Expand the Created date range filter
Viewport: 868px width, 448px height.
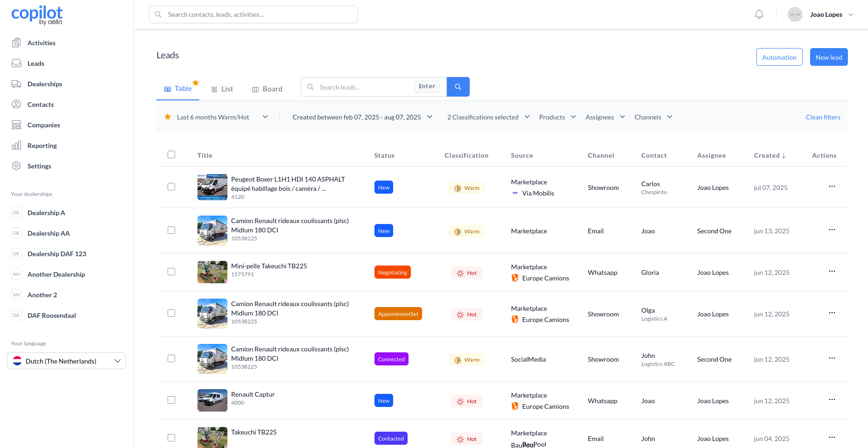coord(362,117)
